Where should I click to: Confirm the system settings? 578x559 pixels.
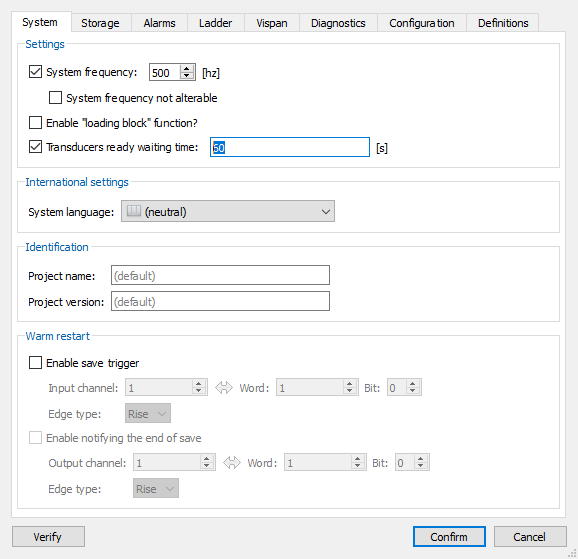pos(449,537)
